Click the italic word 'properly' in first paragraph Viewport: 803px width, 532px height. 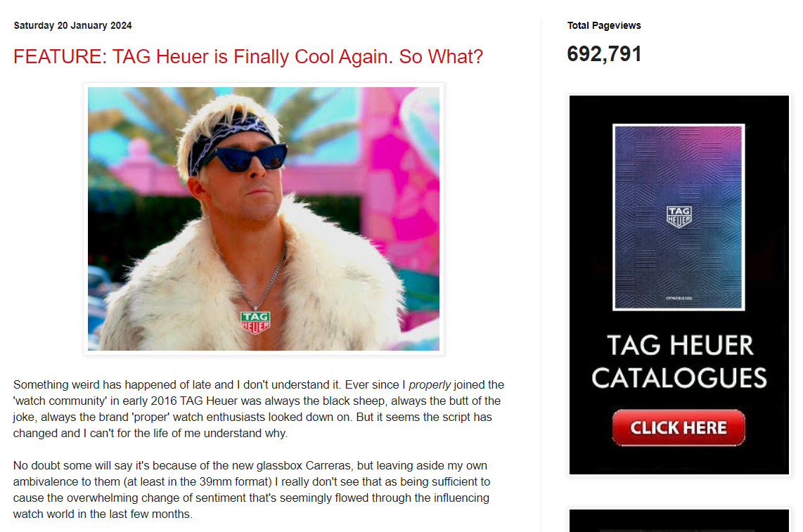[x=430, y=384]
